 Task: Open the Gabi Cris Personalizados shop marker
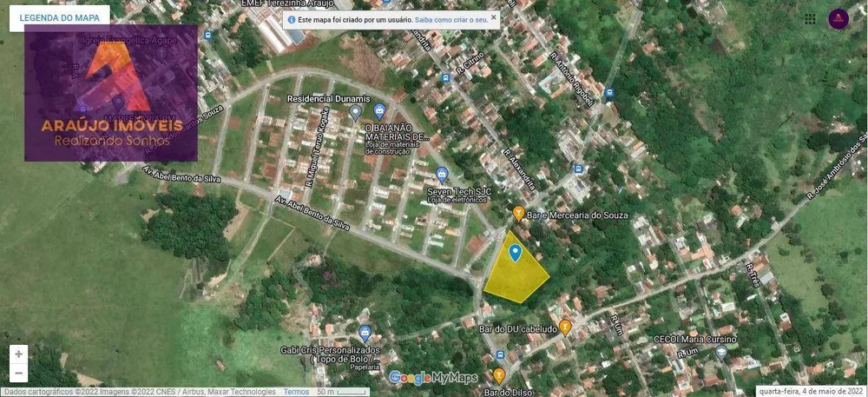[365, 334]
